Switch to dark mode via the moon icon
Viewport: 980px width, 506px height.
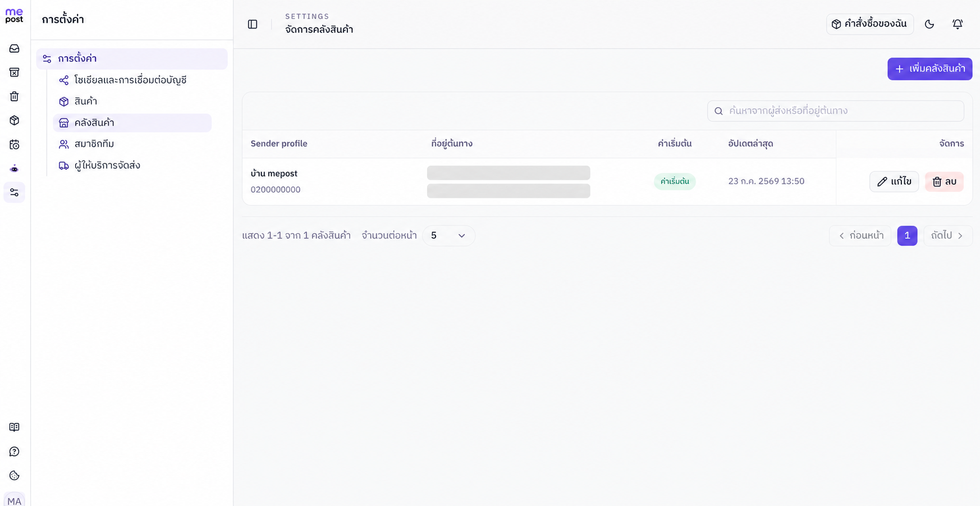click(929, 24)
